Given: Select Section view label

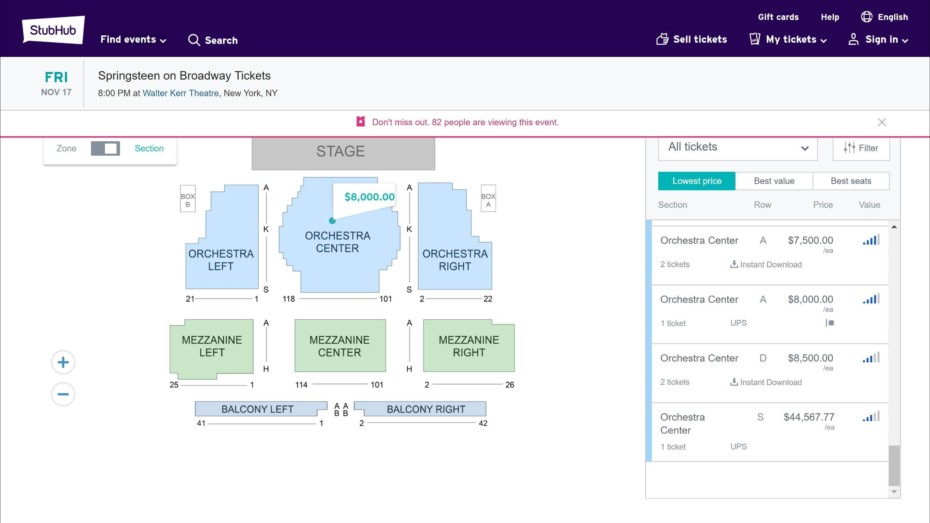Looking at the screenshot, I should tap(149, 148).
